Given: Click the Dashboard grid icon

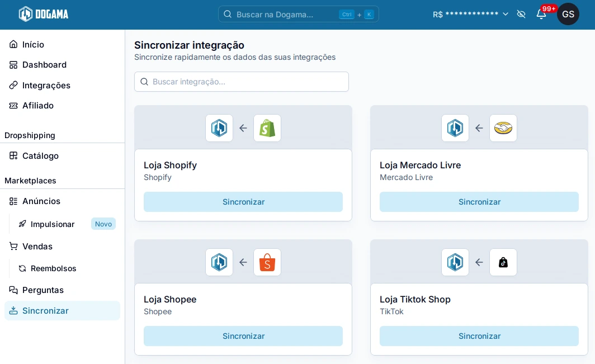Looking at the screenshot, I should tap(13, 65).
